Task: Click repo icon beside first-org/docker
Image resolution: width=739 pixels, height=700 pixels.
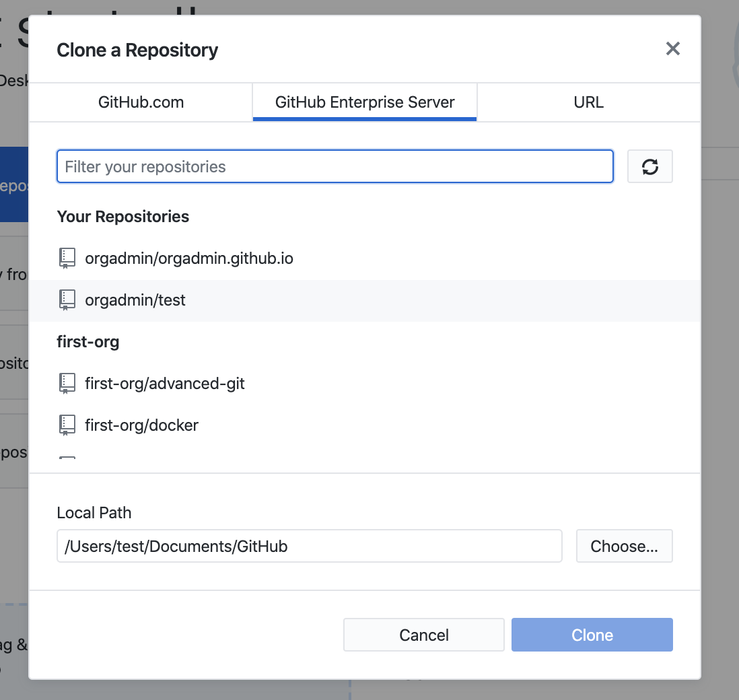Action: (x=67, y=425)
